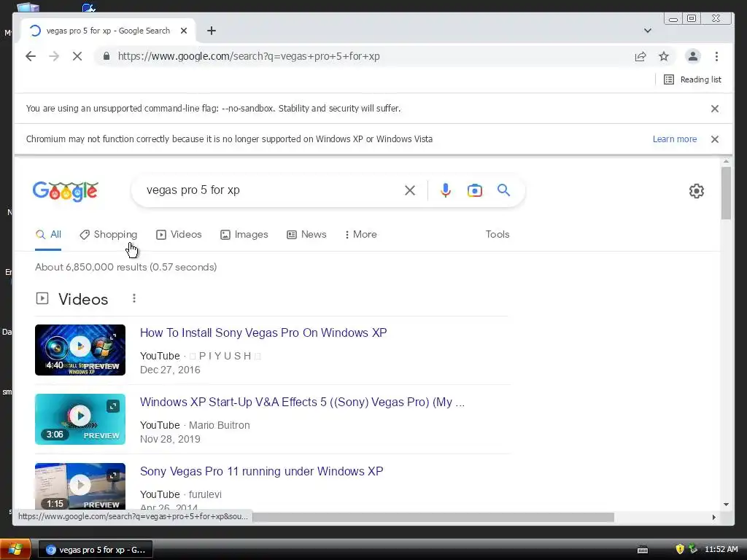
Task: Play the 1:15 video thumbnail preview
Action: 80,486
